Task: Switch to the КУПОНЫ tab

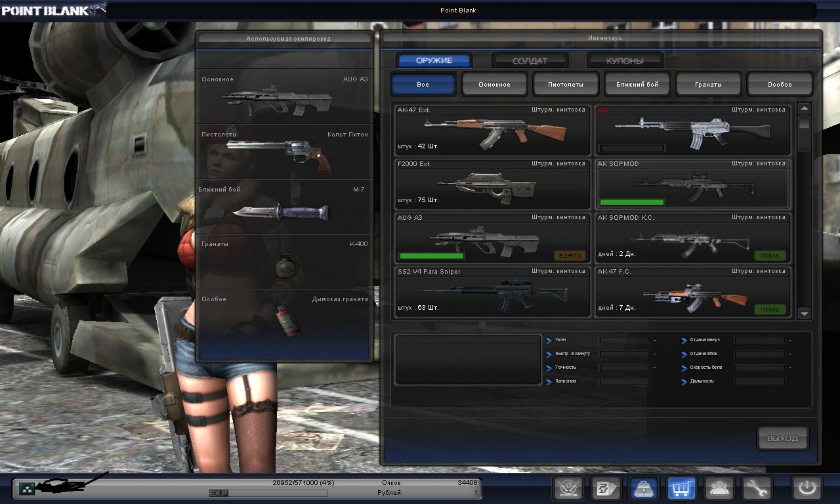Action: 625,60
